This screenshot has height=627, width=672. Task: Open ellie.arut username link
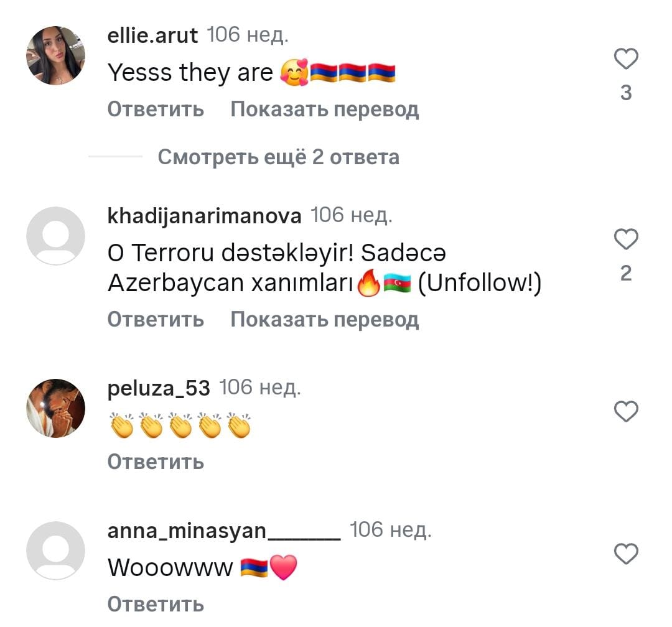click(x=152, y=35)
